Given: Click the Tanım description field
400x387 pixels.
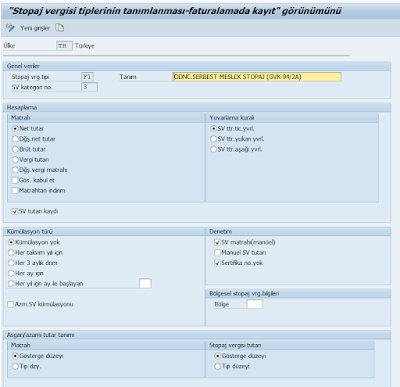Looking at the screenshot, I should [257, 77].
